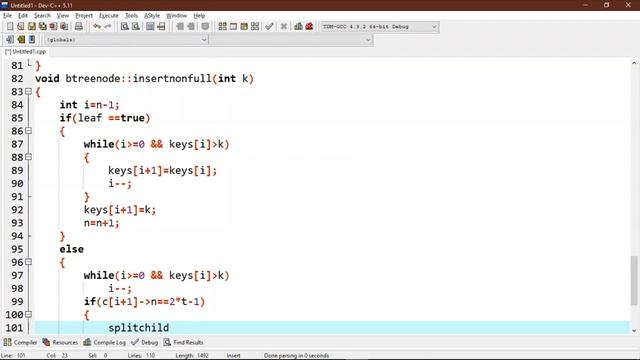Screen dimensions: 640x360
Task: Click the Print toolbar icon
Action: (79, 27)
